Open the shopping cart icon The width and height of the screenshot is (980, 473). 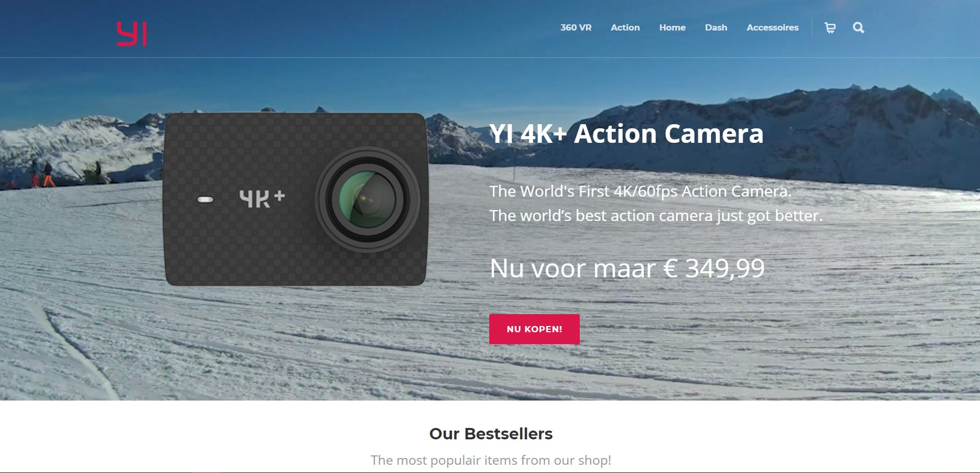[x=830, y=28]
